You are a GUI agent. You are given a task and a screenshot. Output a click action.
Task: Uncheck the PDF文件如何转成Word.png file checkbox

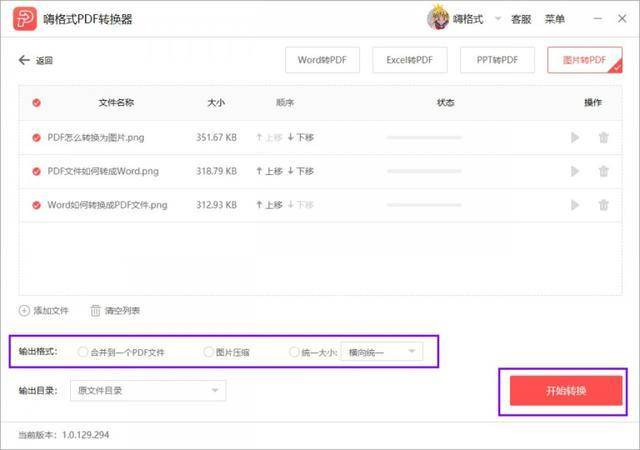coord(36,171)
